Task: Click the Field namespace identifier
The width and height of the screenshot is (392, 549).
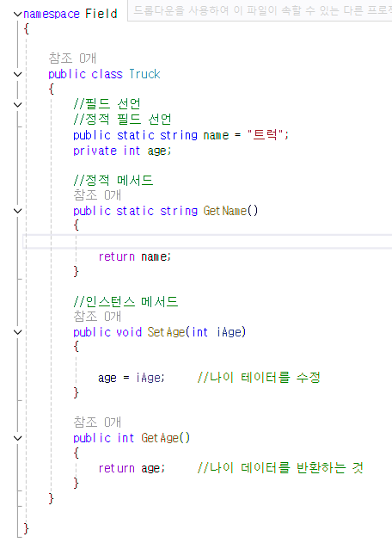Action: 101,14
